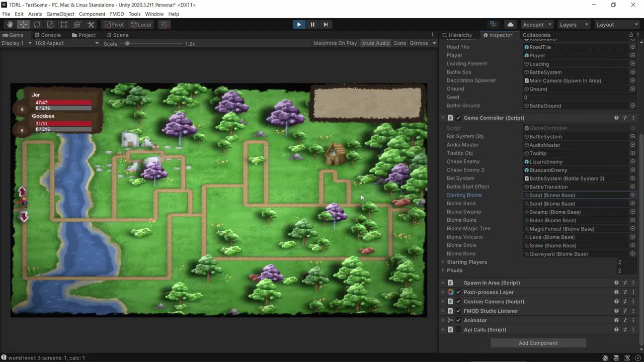Pick object for Chase Enemy field
Viewport: 644px width, 362px height.
[632, 162]
